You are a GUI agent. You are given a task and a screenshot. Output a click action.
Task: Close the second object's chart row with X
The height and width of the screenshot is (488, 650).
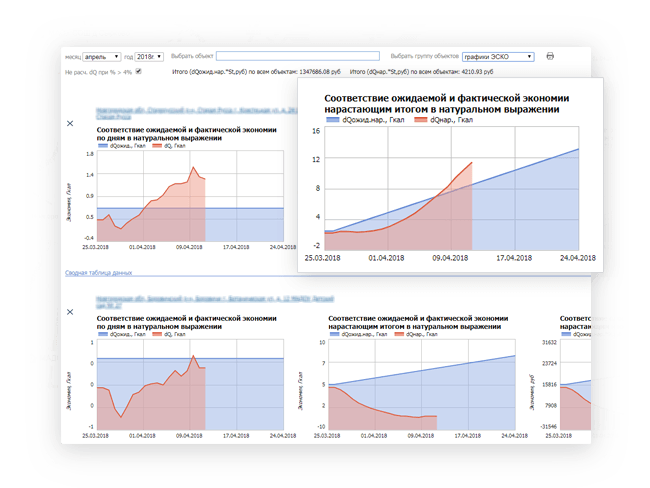click(70, 312)
